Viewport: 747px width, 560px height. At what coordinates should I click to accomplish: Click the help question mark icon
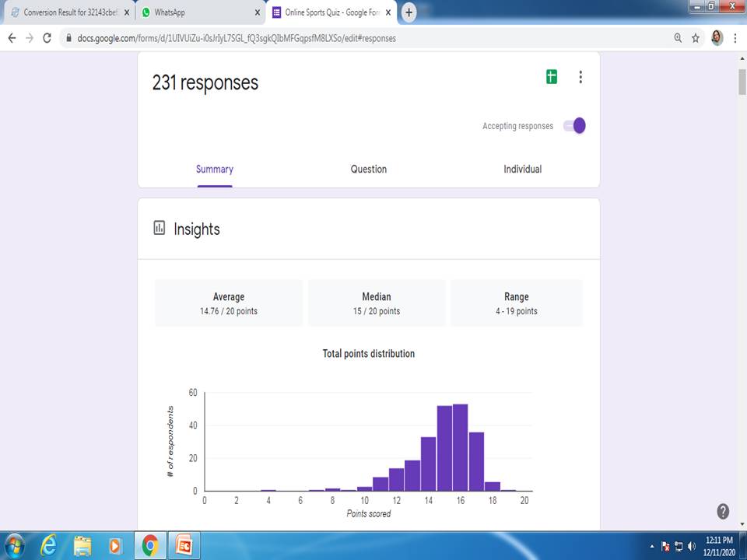click(722, 511)
